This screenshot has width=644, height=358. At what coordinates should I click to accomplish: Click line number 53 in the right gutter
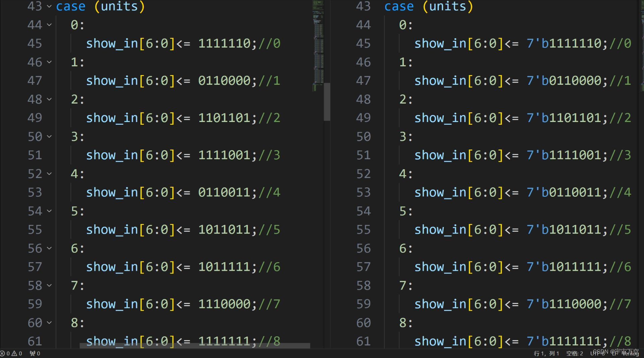pos(364,192)
